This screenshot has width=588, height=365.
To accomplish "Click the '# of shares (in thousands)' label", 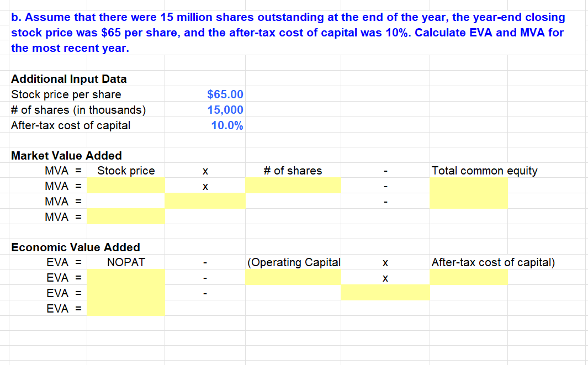I will coord(78,109).
